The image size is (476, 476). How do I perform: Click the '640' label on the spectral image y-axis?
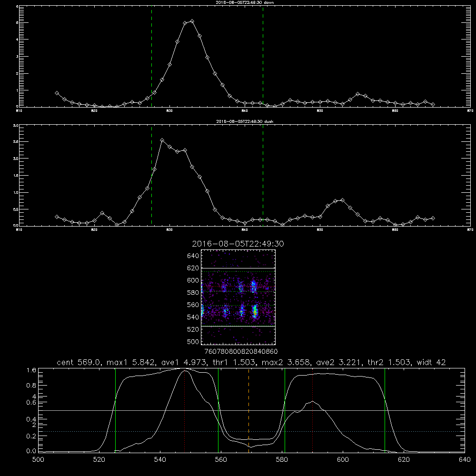193,256
